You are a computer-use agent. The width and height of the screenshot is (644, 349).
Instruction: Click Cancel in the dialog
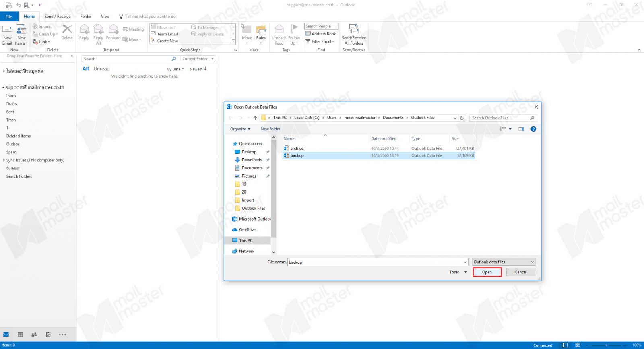520,272
